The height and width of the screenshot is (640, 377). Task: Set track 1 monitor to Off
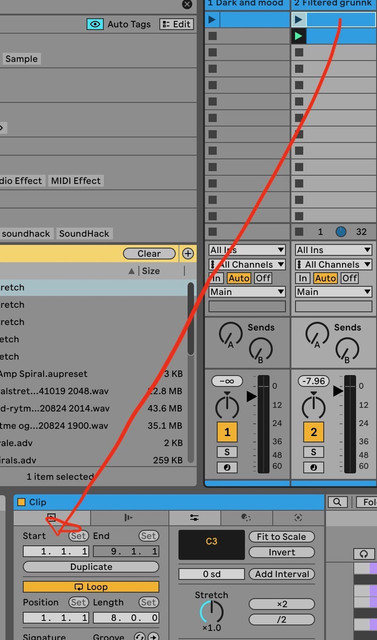[263, 278]
